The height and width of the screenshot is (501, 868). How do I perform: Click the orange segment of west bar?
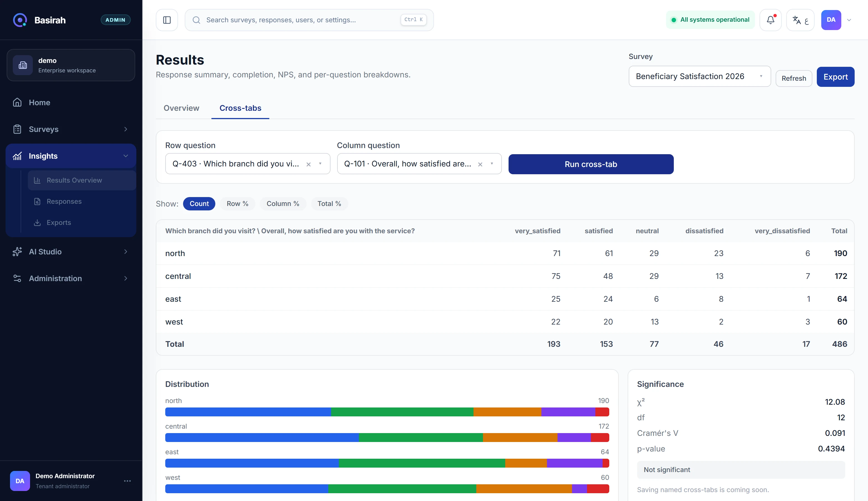[x=524, y=488]
